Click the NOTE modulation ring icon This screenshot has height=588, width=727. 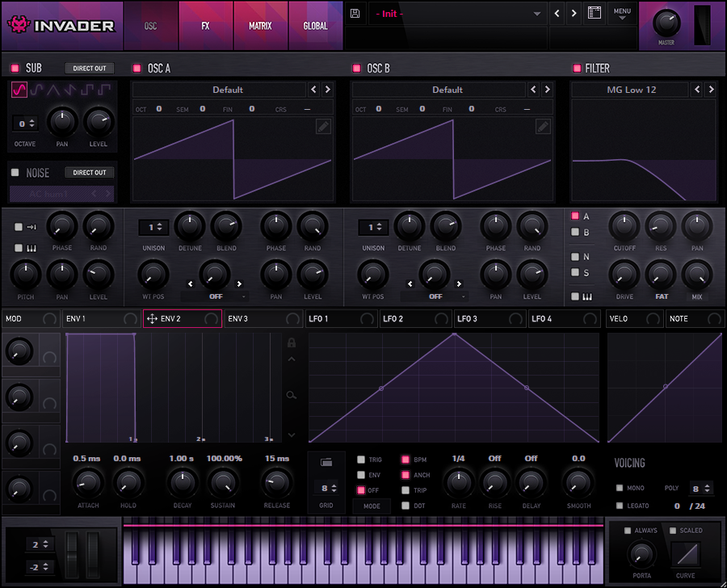tap(715, 319)
